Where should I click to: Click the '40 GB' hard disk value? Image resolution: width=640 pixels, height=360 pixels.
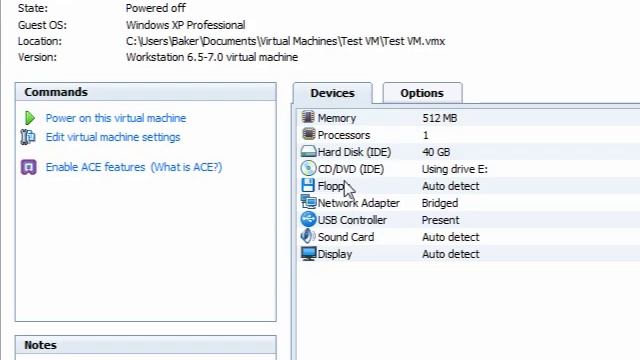[x=436, y=152]
